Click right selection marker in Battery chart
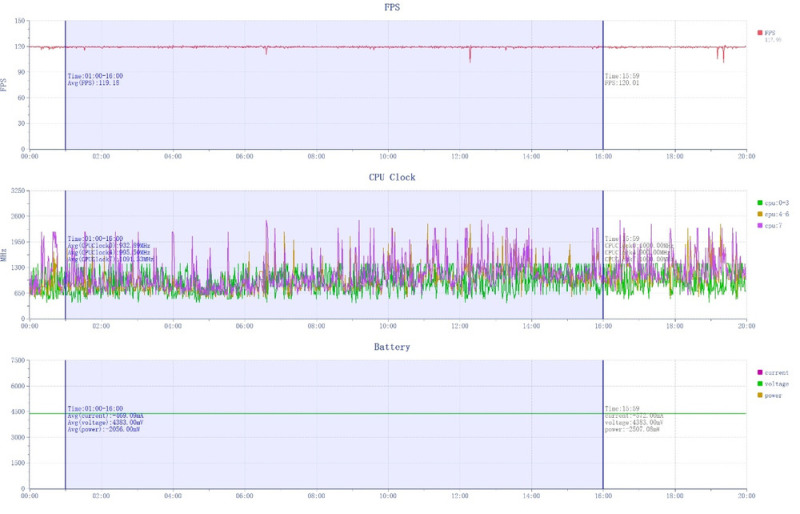This screenshot has height=514, width=800. pyautogui.click(x=603, y=450)
